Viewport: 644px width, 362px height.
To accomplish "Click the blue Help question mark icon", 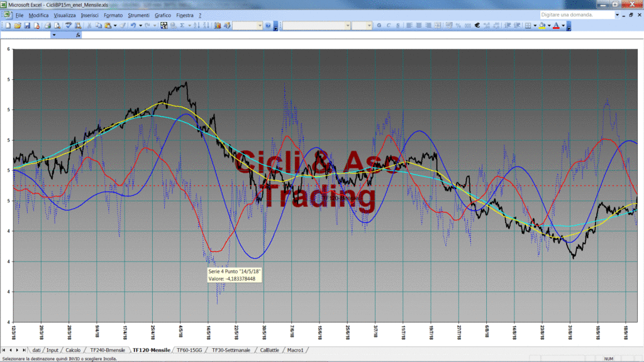I will tap(268, 25).
